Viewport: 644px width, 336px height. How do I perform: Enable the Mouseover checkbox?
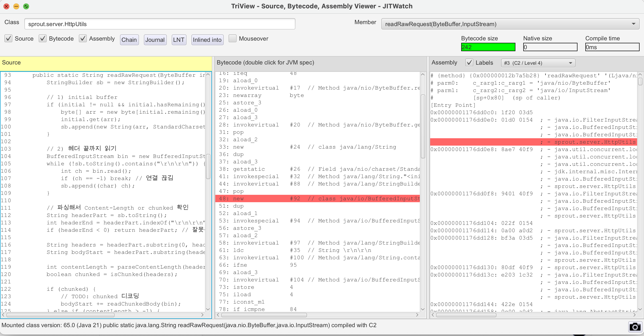tap(233, 38)
